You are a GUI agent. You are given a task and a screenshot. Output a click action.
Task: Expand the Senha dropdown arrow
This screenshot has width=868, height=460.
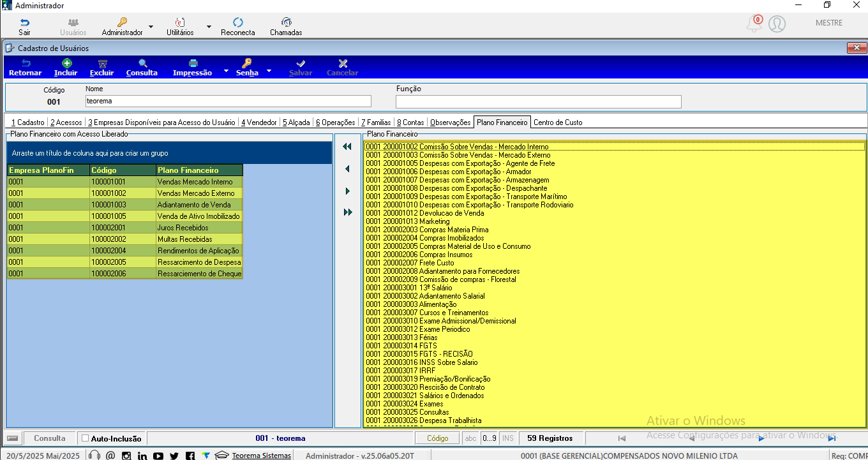pos(269,71)
